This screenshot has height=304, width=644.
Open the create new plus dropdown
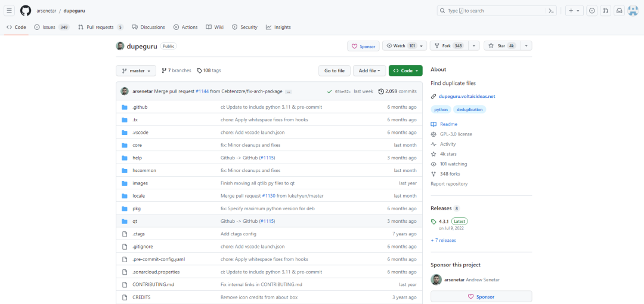pyautogui.click(x=575, y=11)
